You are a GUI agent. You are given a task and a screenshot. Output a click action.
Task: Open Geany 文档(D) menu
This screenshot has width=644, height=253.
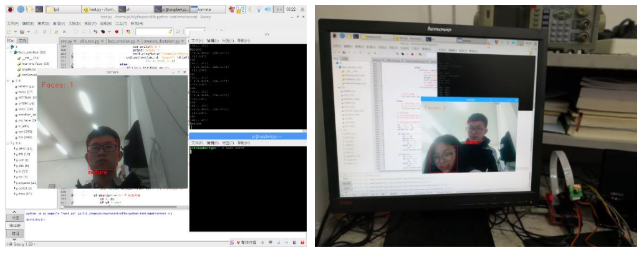[74, 24]
